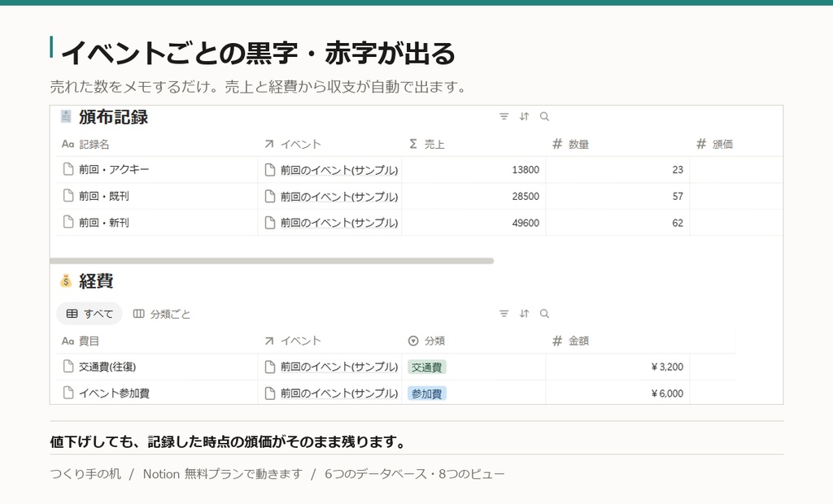The height and width of the screenshot is (504, 833).
Task: Click the 前回・新刊 record name
Action: pyautogui.click(x=104, y=223)
